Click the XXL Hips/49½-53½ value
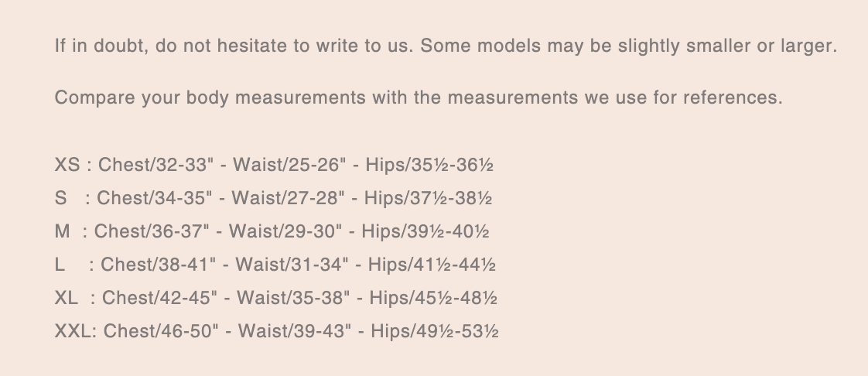The image size is (868, 376). [435, 331]
